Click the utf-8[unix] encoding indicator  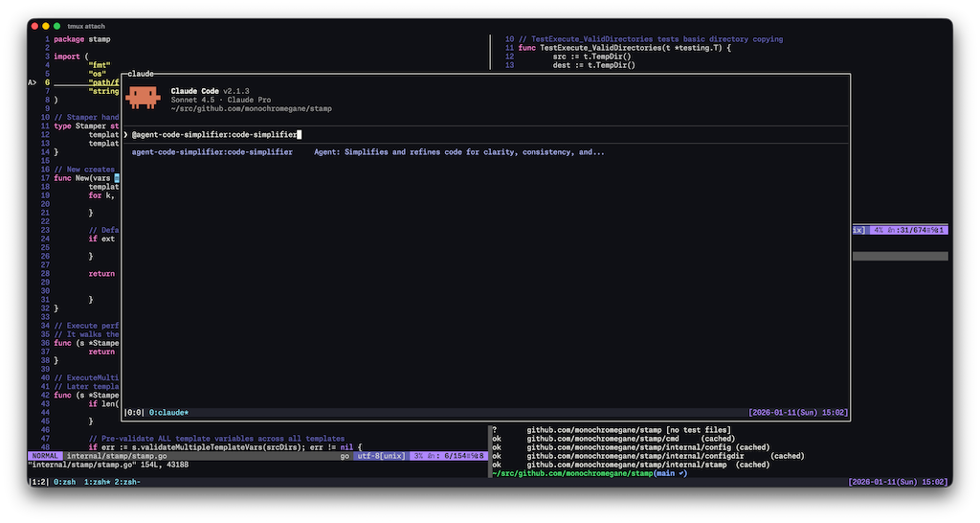(380, 457)
